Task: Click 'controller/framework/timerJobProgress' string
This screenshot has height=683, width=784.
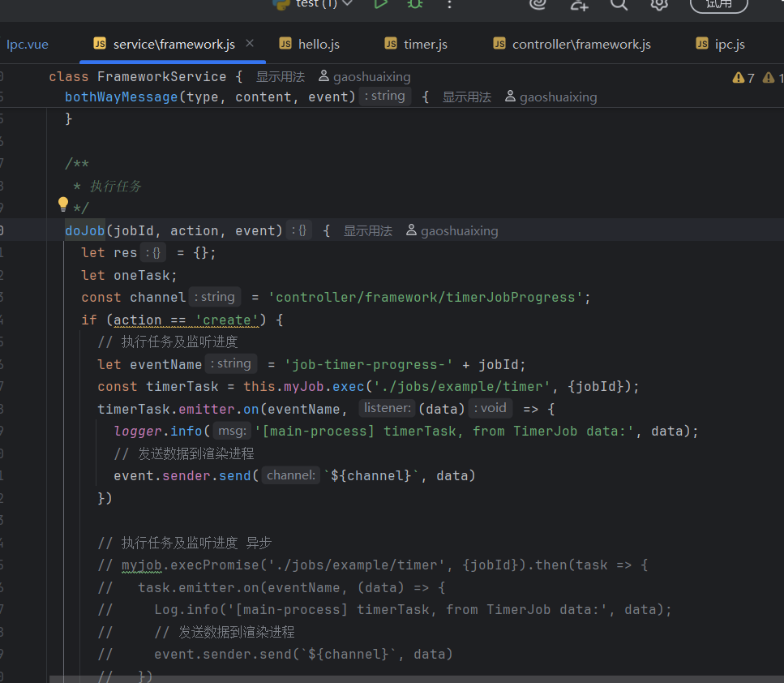Action: coord(426,297)
